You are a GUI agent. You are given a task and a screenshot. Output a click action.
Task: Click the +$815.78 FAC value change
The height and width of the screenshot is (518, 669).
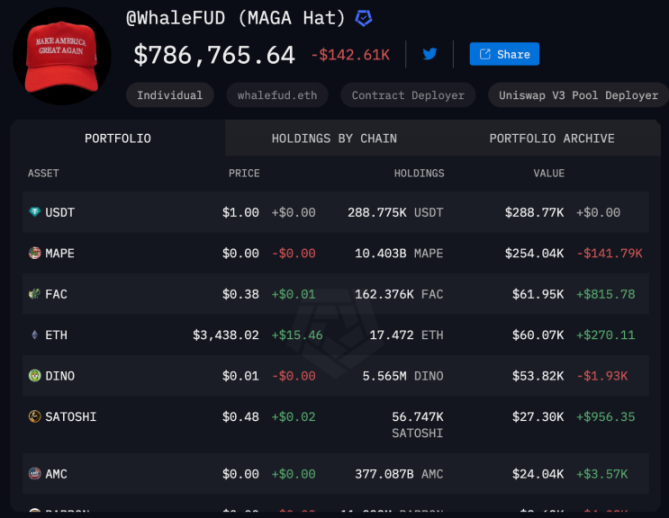[x=606, y=294]
